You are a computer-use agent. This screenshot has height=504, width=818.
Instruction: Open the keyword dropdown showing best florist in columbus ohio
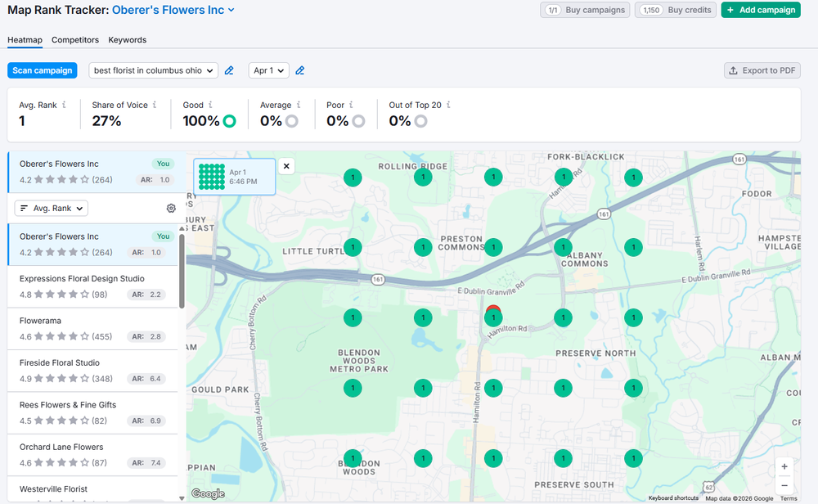(x=153, y=70)
